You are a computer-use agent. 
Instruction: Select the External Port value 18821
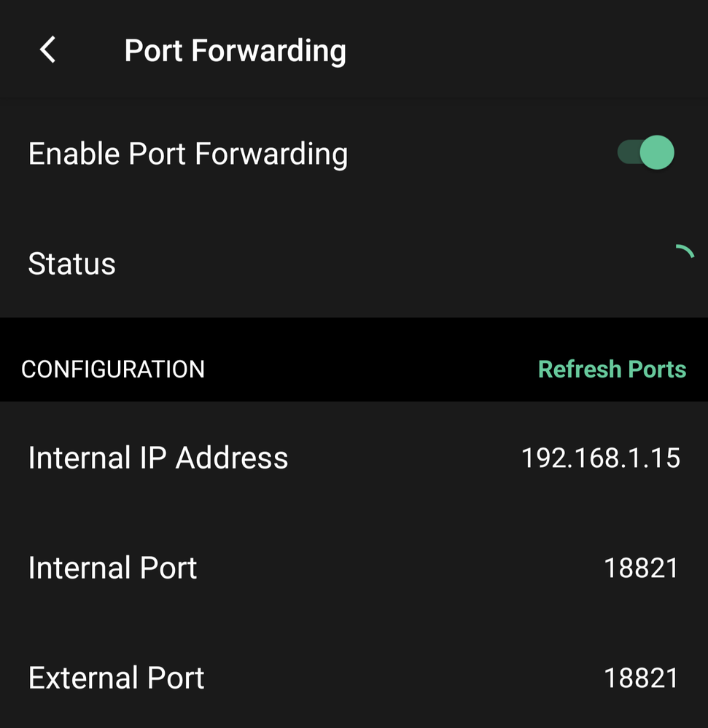(641, 678)
